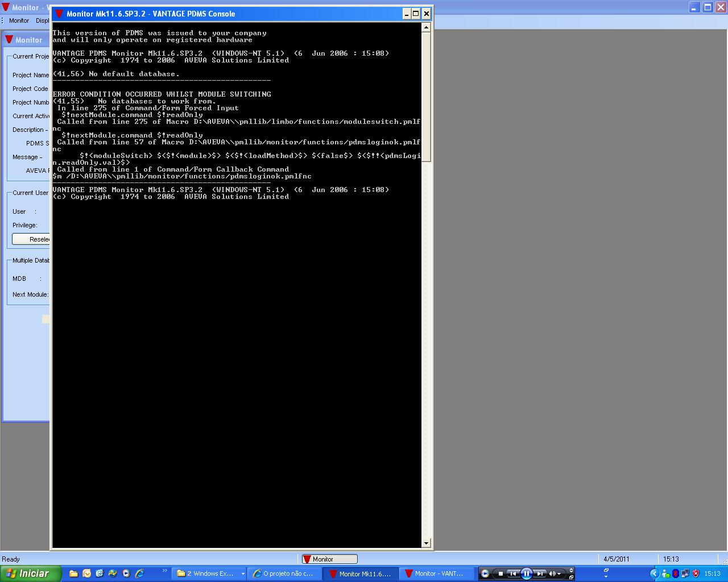Click the system tray clock 15:13

click(712, 573)
